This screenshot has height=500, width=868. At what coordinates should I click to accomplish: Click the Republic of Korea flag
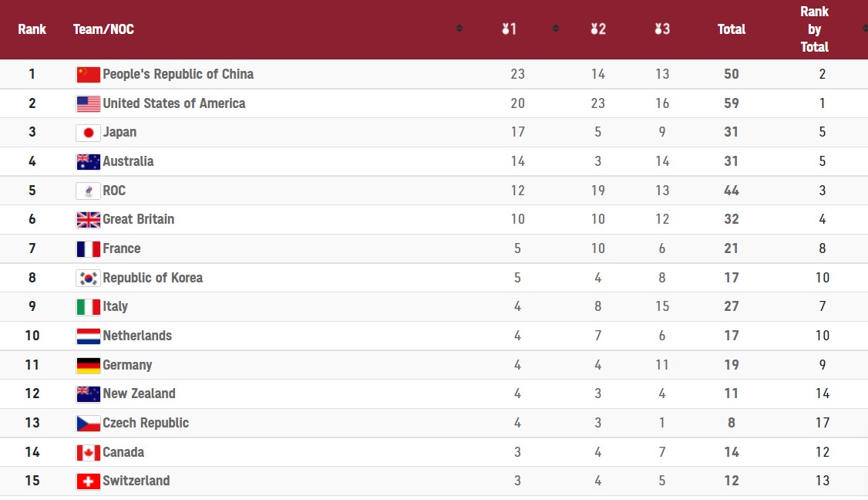88,278
